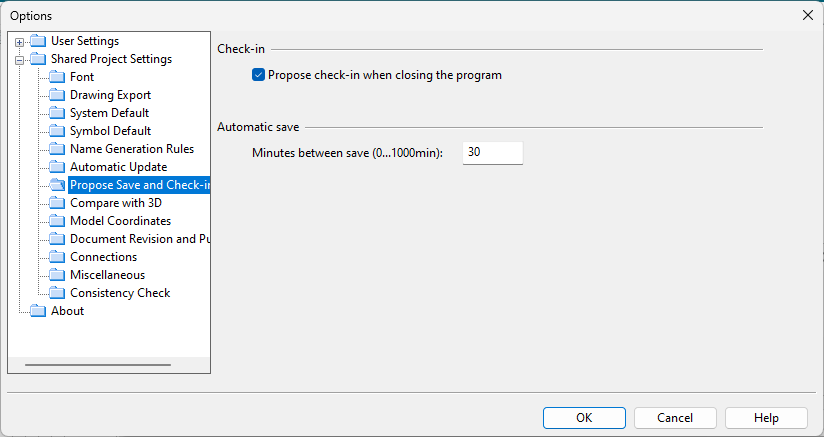Viewport: 824px width, 437px height.
Task: Disable Propose check-in when closing the program
Action: (x=259, y=75)
